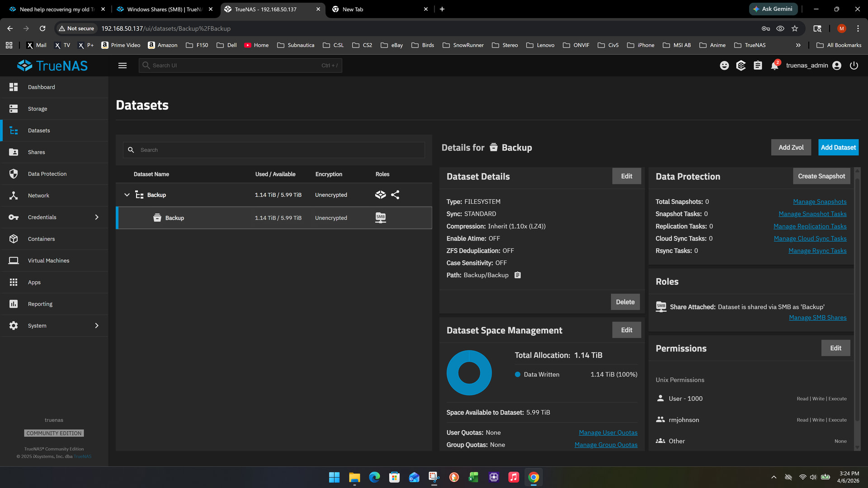
Task: Click the space allocation donut chart
Action: (x=469, y=373)
